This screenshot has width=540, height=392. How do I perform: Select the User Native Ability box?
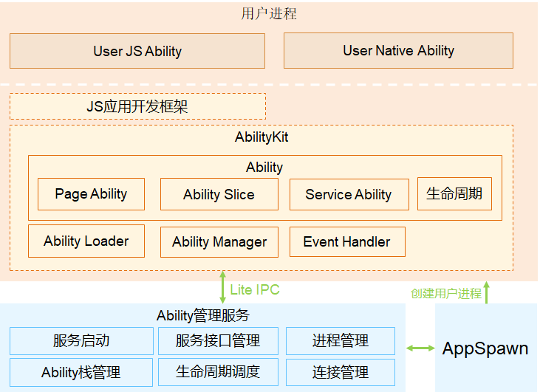398,51
